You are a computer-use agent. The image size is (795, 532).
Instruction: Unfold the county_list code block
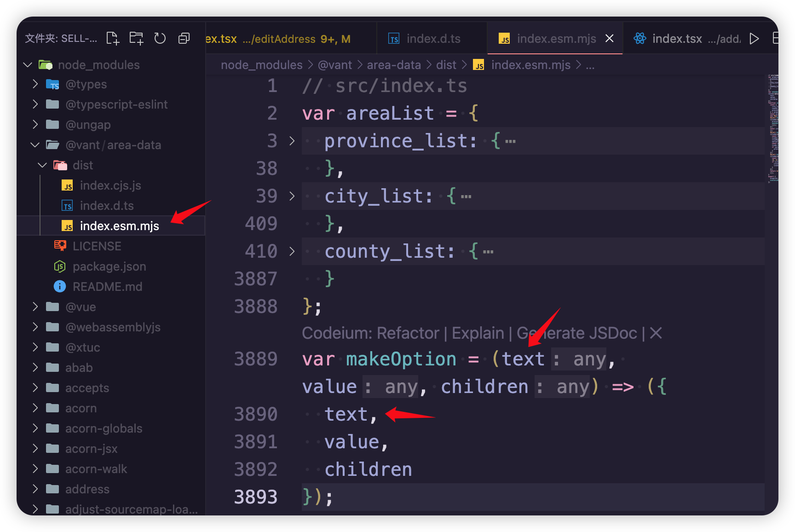(x=292, y=251)
